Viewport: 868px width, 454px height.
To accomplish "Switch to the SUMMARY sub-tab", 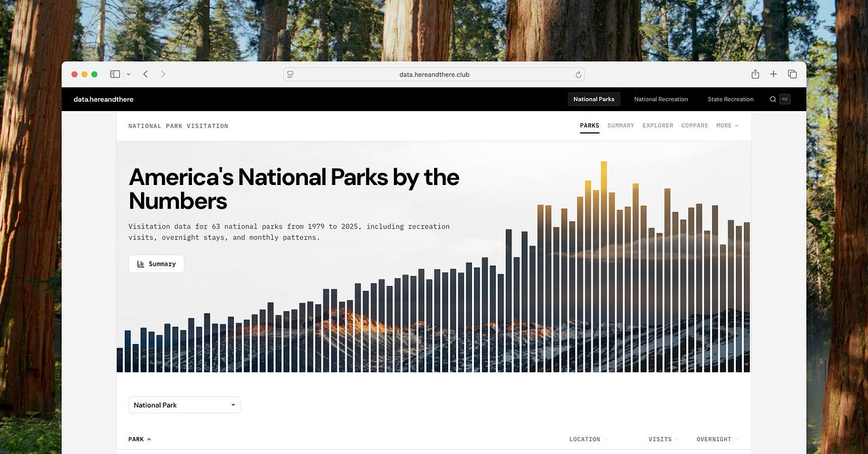I will (620, 126).
